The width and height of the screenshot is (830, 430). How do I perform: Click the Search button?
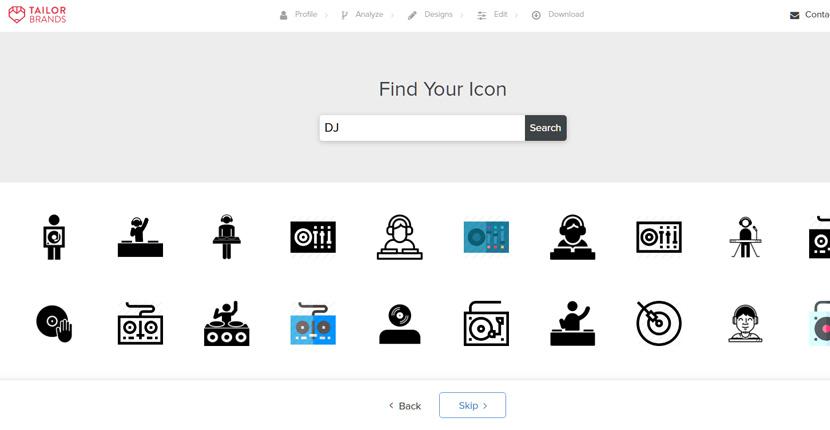(x=545, y=128)
